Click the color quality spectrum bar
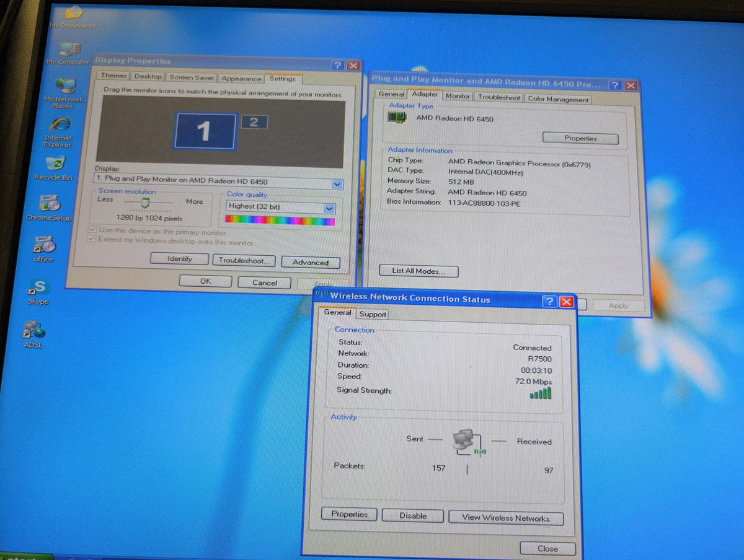This screenshot has height=560, width=744. (x=280, y=220)
